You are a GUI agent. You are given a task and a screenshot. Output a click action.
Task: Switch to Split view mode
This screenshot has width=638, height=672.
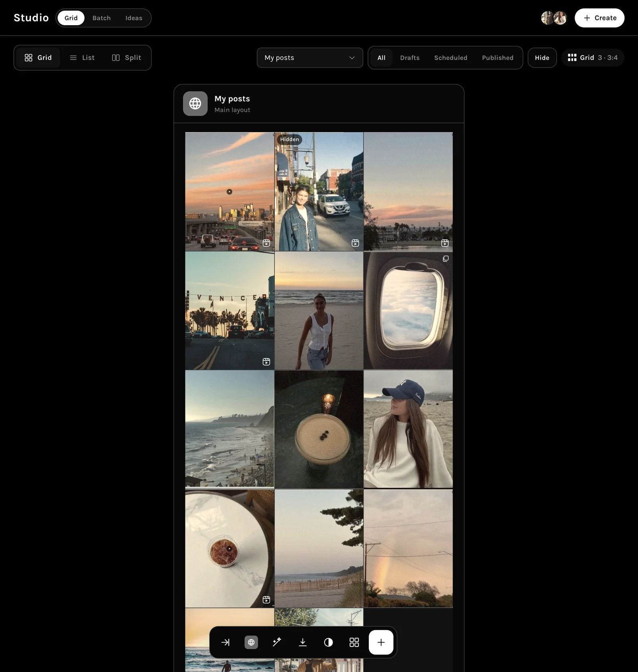[x=126, y=57]
